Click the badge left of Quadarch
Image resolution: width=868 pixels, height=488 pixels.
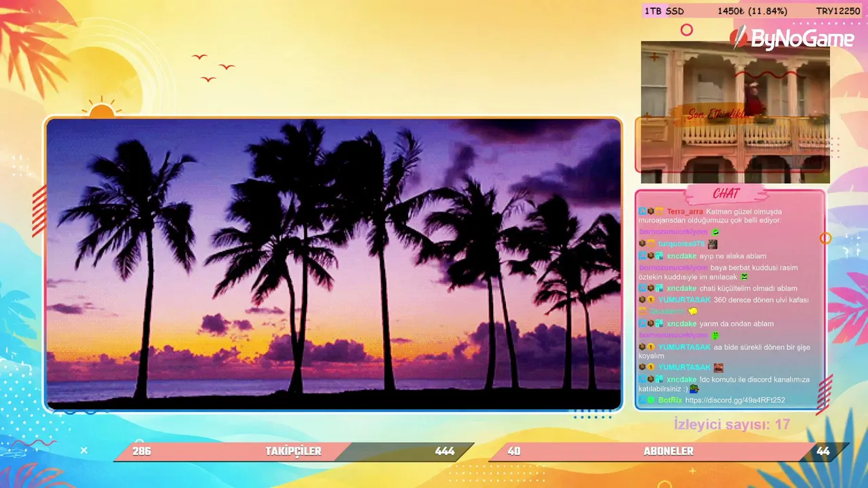click(642, 312)
